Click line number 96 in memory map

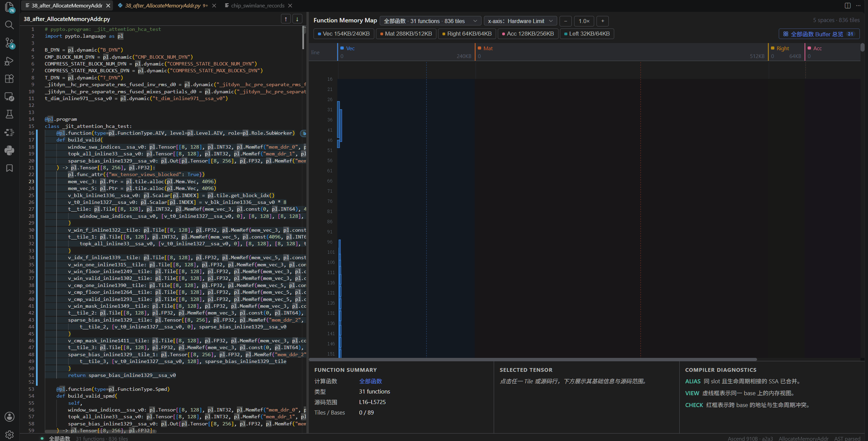[329, 242]
